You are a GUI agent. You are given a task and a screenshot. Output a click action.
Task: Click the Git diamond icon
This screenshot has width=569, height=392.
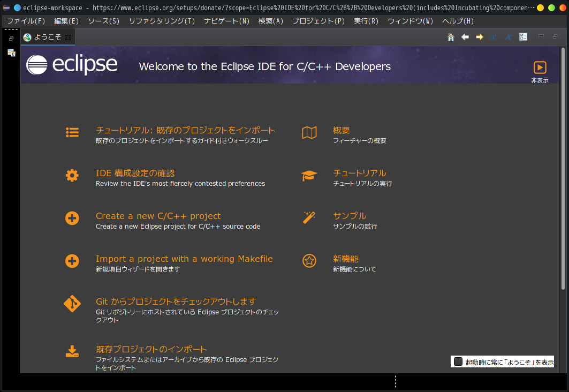(72, 304)
